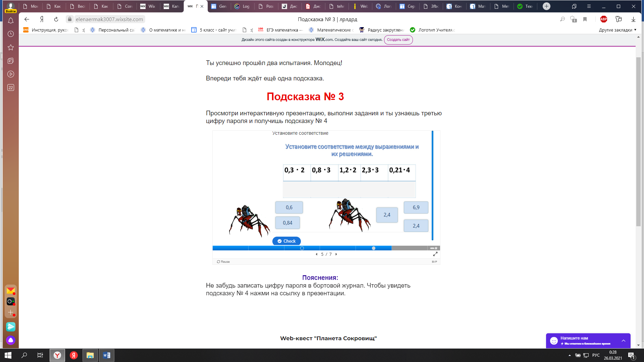Click 'Создать сайт' Wix banner button
The image size is (644, 362).
tap(398, 40)
